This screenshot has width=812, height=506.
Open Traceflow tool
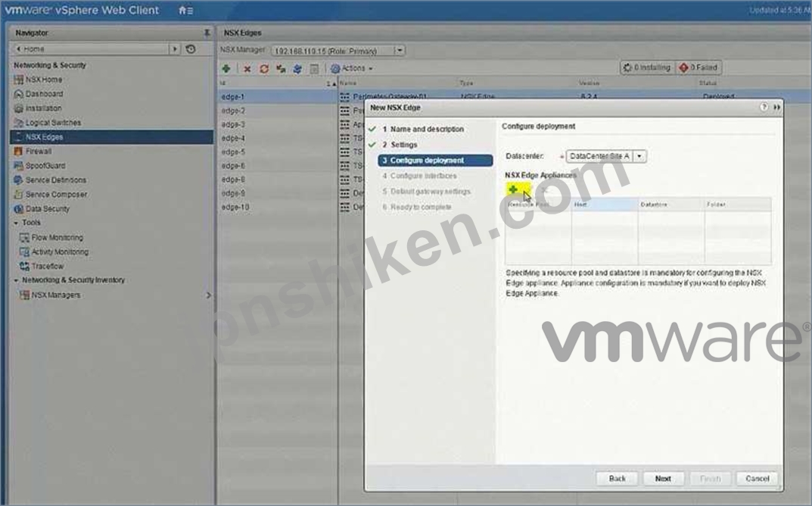click(x=47, y=267)
